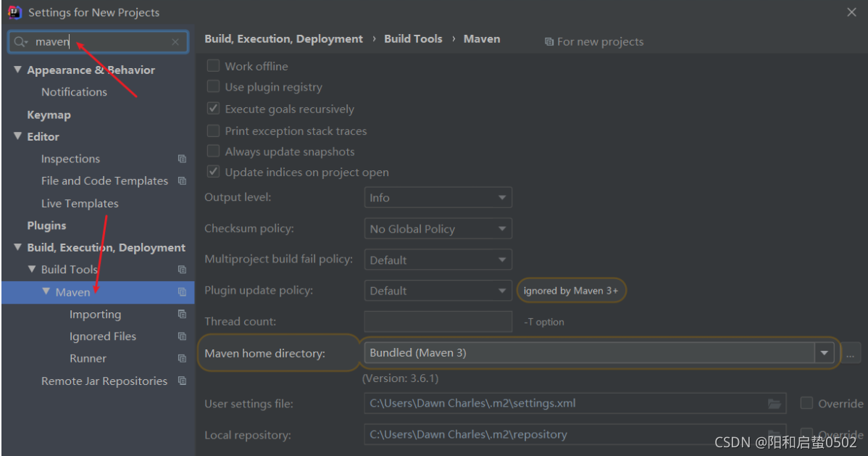Clear the maven search text icon
The height and width of the screenshot is (456, 868).
(175, 42)
